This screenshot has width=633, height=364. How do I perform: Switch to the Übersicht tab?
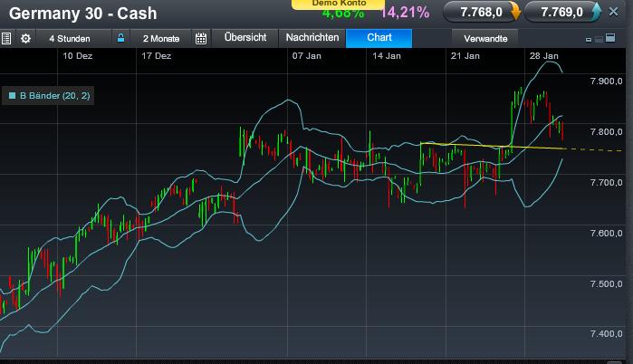point(245,38)
